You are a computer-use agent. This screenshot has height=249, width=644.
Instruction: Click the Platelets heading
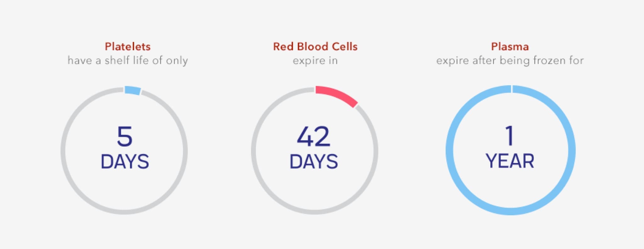point(128,47)
